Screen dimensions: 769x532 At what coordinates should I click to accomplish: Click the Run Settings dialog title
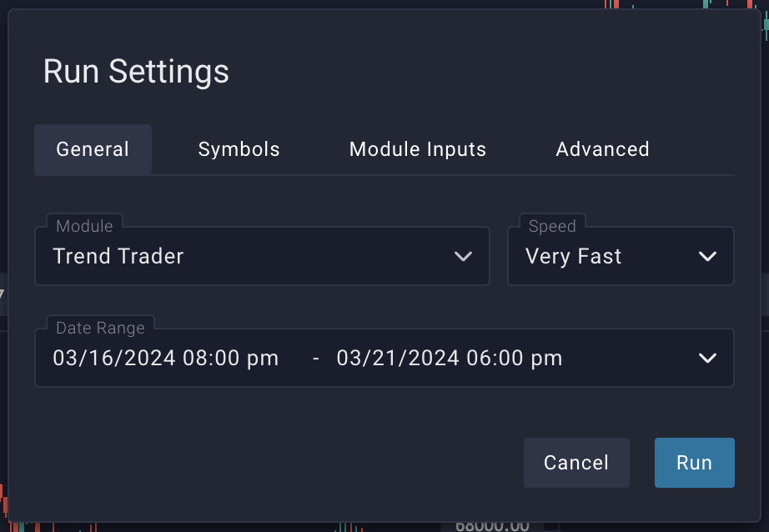click(x=136, y=72)
